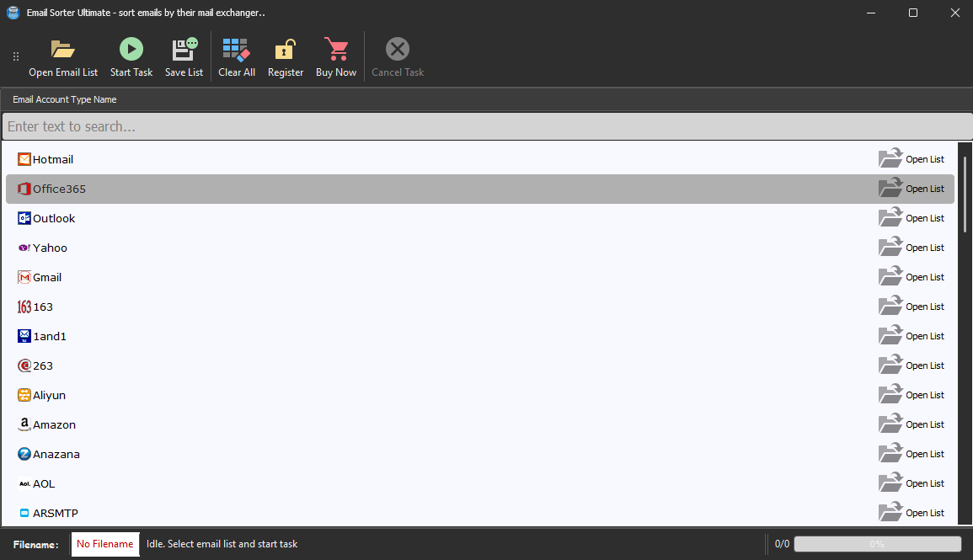Click Open List beside Amazon

(x=912, y=424)
